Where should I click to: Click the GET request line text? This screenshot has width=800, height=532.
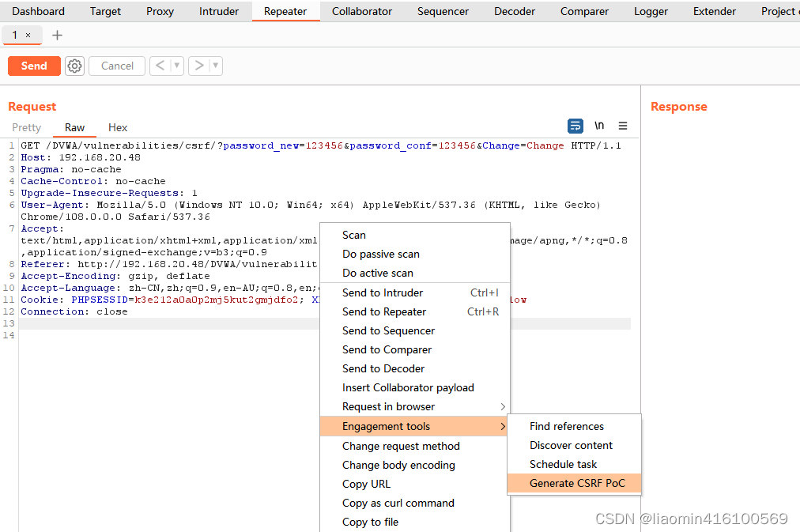[321, 146]
